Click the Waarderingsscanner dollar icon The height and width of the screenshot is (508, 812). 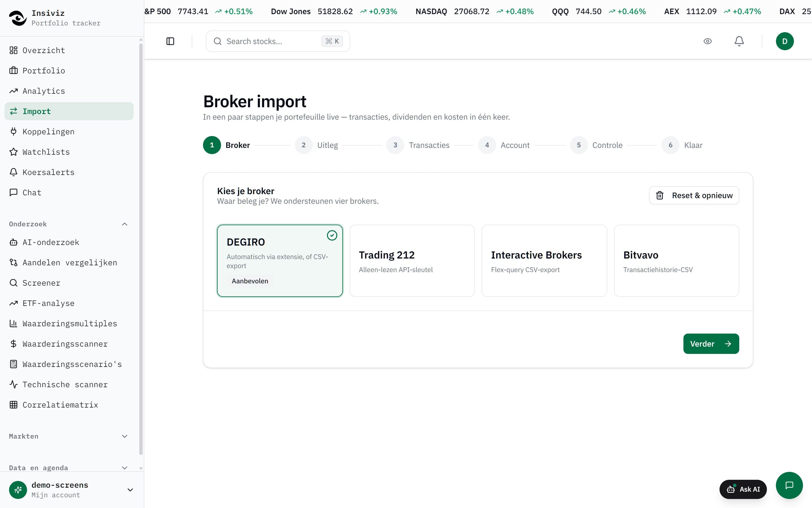pos(14,344)
